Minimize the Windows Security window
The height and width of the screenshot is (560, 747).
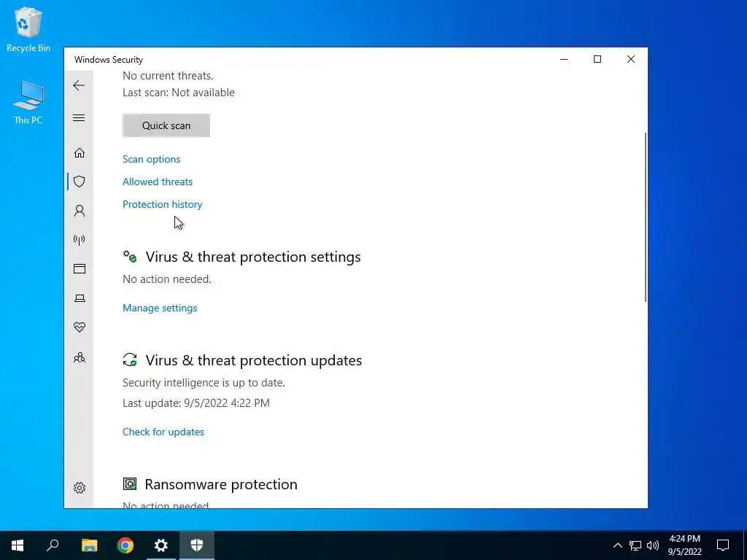564,59
